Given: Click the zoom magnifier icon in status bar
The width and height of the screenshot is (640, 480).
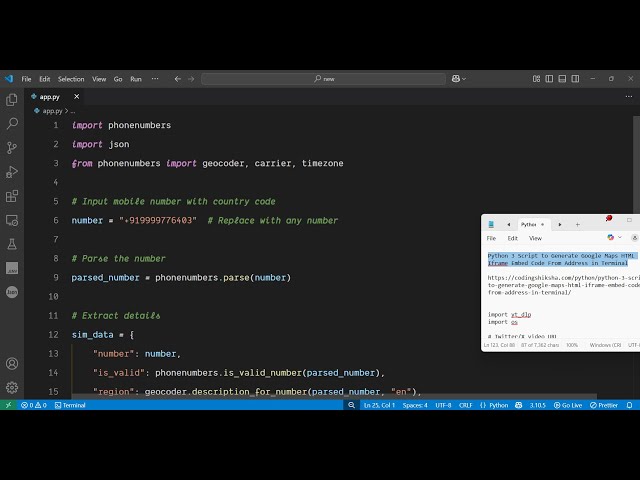Looking at the screenshot, I should click(x=351, y=405).
